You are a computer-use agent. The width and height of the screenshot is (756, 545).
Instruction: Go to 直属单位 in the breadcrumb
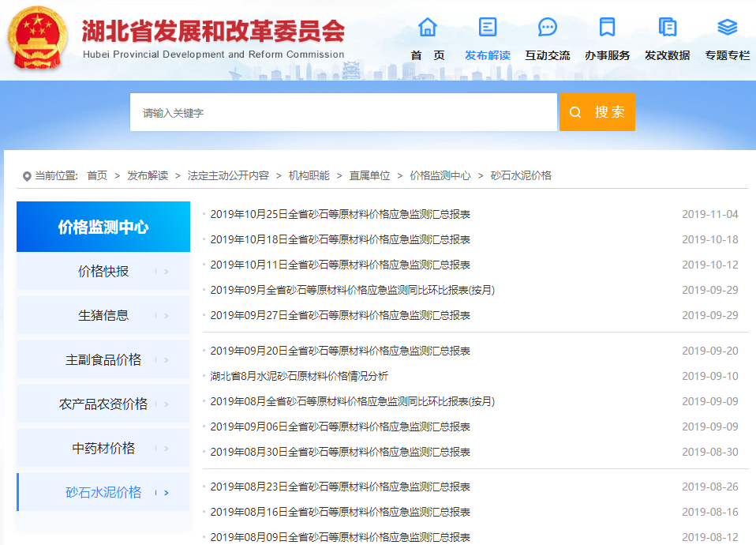tap(369, 175)
